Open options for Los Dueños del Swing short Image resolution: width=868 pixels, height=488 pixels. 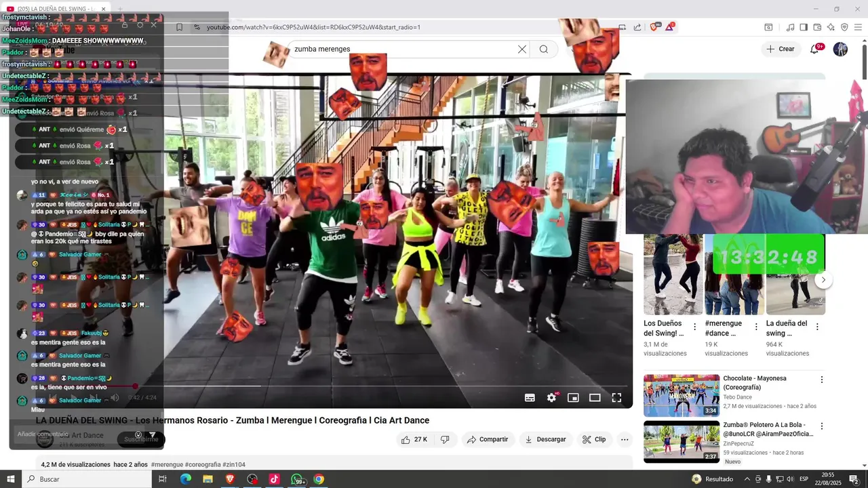[x=694, y=327]
